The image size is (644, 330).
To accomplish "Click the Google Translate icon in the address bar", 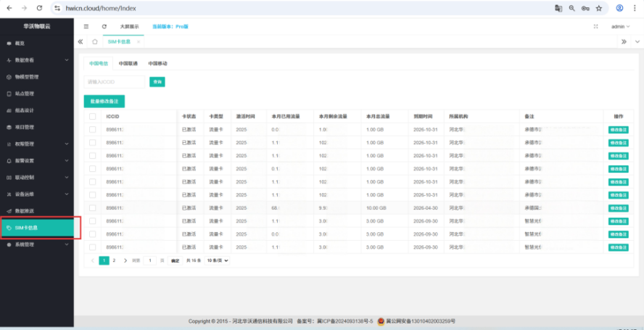I will point(558,8).
